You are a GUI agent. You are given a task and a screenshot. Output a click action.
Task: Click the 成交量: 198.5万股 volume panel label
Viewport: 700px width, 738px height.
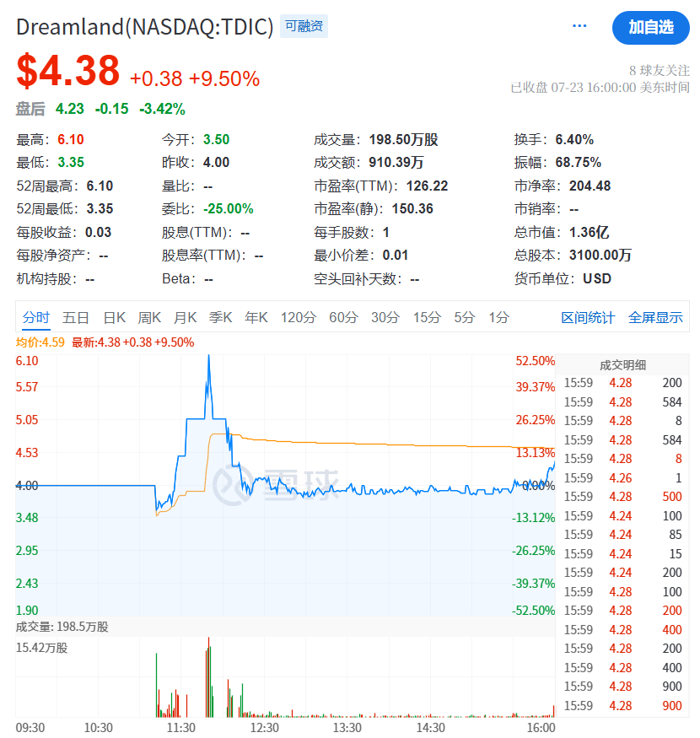point(62,627)
